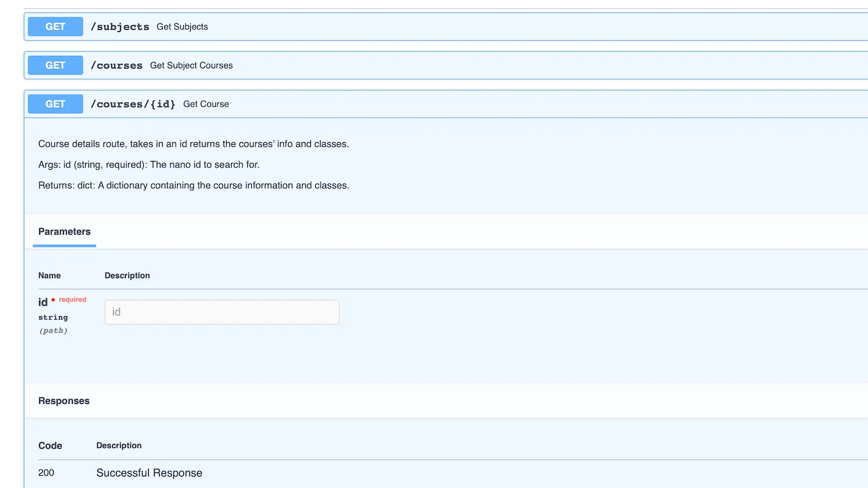The width and height of the screenshot is (868, 488).
Task: Click the 'Responses' section heading
Action: click(x=64, y=401)
